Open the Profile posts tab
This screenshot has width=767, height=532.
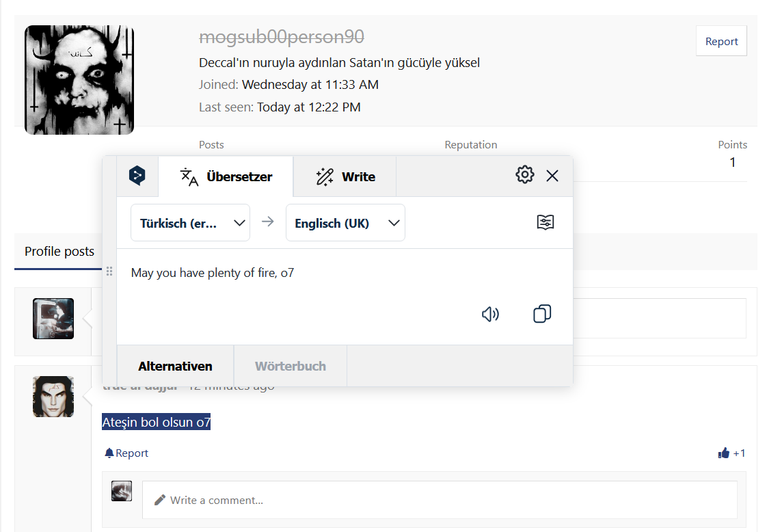59,251
